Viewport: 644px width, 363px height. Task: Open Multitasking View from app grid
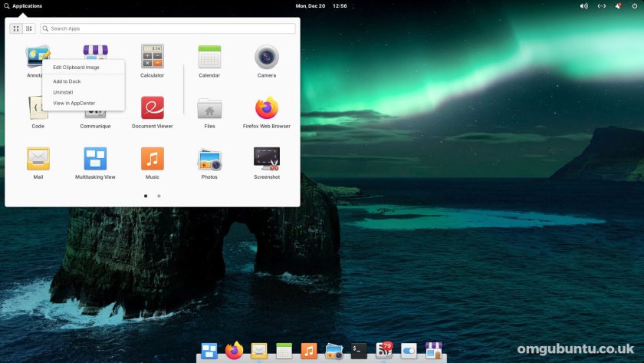95,159
